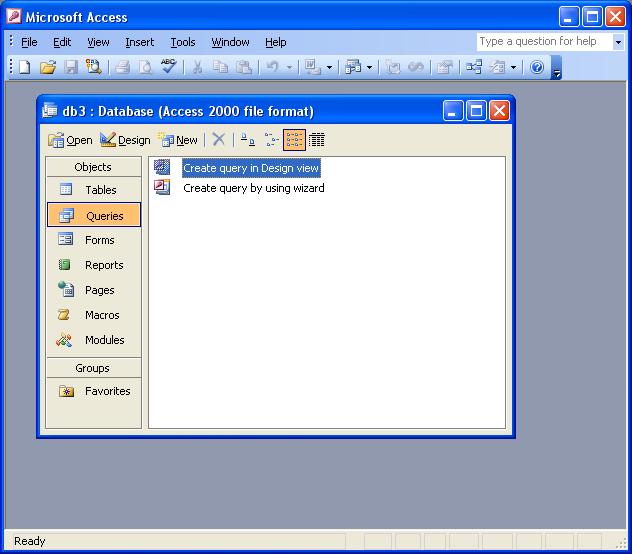Open the Edit menu
The height and width of the screenshot is (554, 632).
62,42
